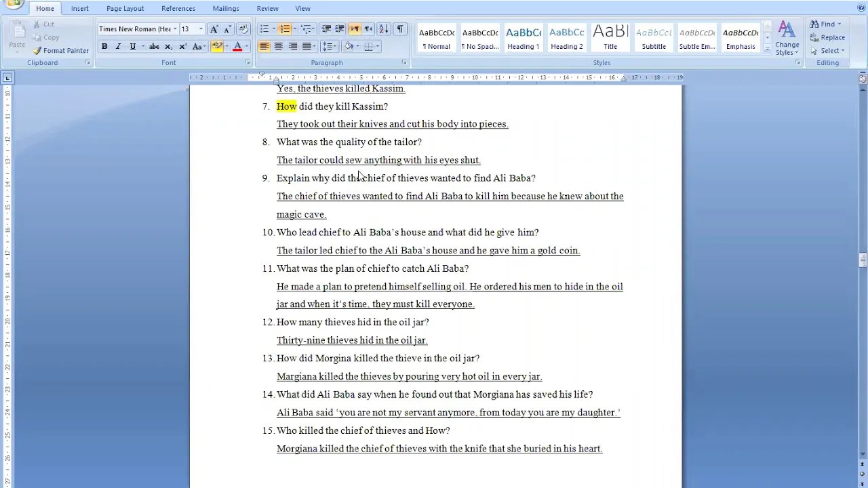Toggle underline formatting

click(x=133, y=47)
